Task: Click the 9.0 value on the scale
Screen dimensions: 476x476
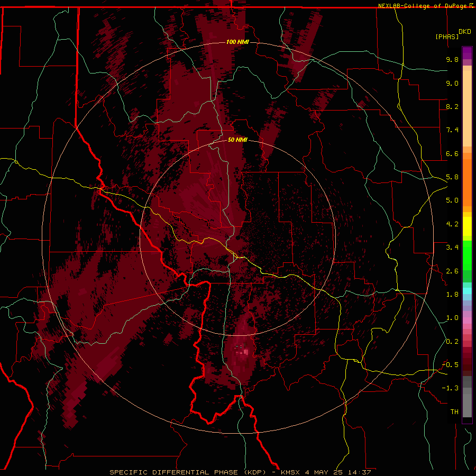Action: [x=452, y=83]
